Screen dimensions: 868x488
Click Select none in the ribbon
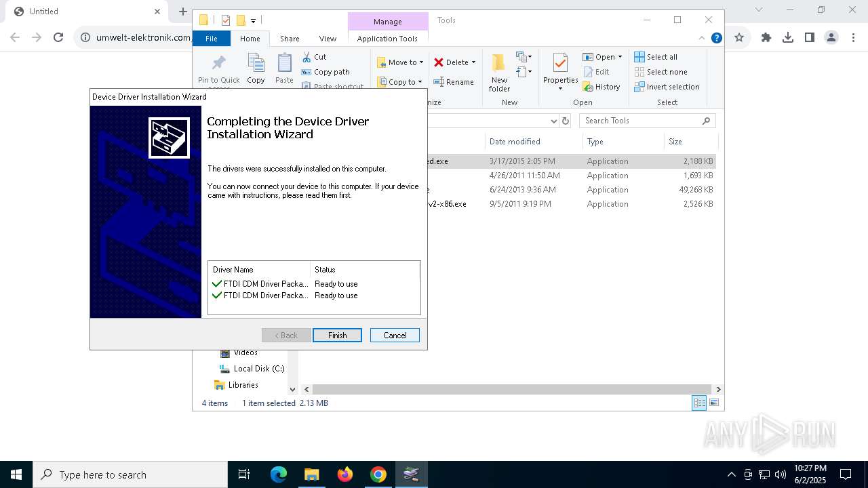(x=660, y=72)
